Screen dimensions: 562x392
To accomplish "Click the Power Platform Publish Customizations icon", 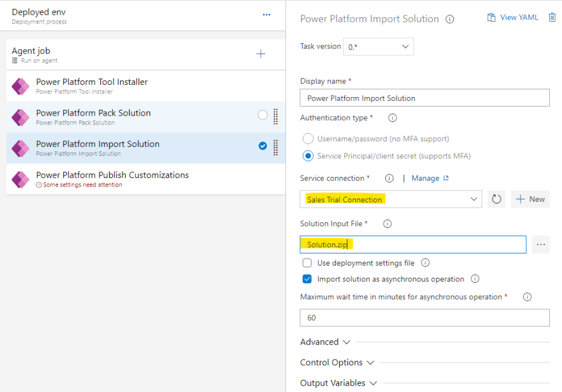I will point(20,179).
